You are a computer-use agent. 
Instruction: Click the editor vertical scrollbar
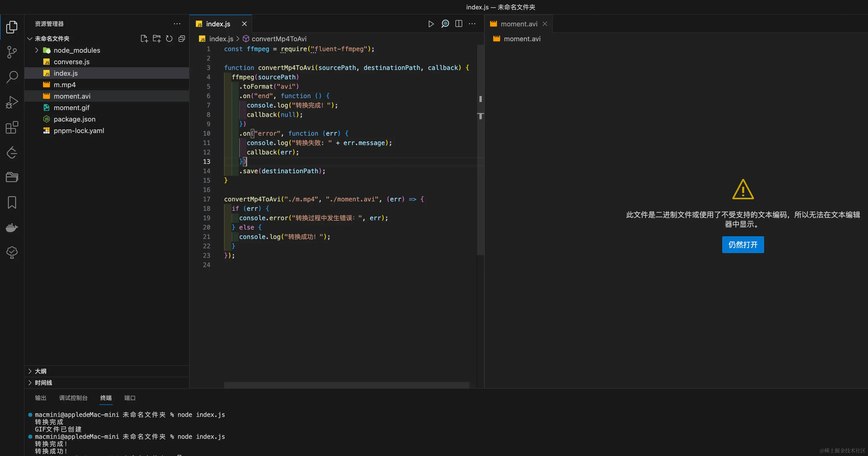(x=480, y=149)
